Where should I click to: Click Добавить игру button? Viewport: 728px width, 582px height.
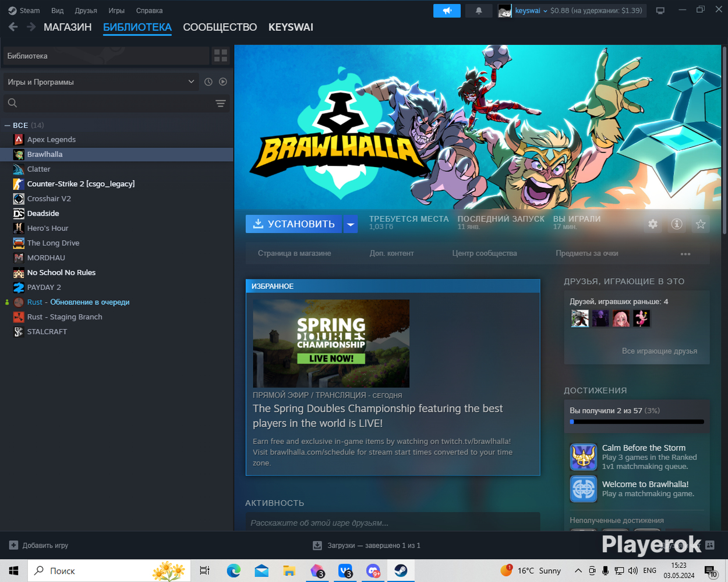click(x=39, y=545)
